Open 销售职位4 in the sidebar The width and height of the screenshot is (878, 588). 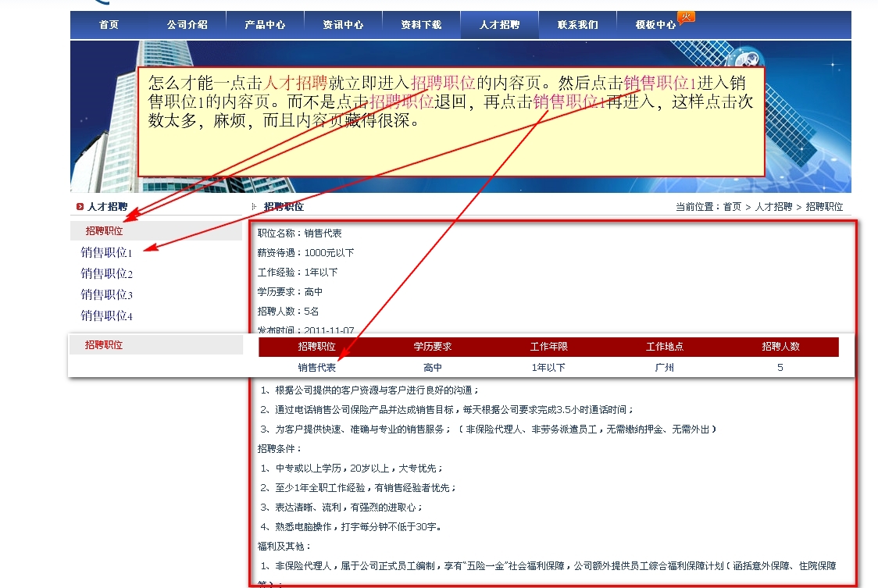(107, 315)
